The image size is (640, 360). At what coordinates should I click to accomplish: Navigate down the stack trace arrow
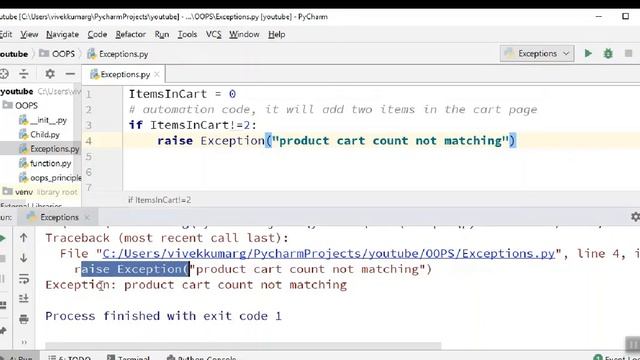pos(24,258)
